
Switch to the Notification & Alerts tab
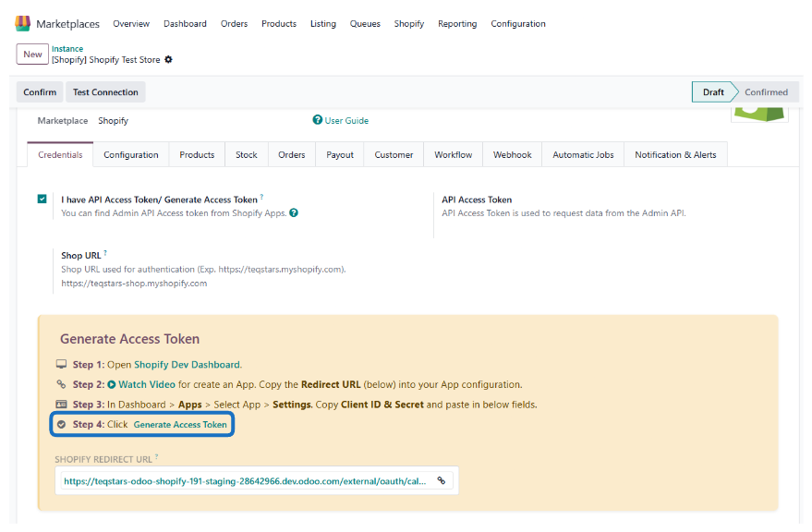[x=675, y=154]
